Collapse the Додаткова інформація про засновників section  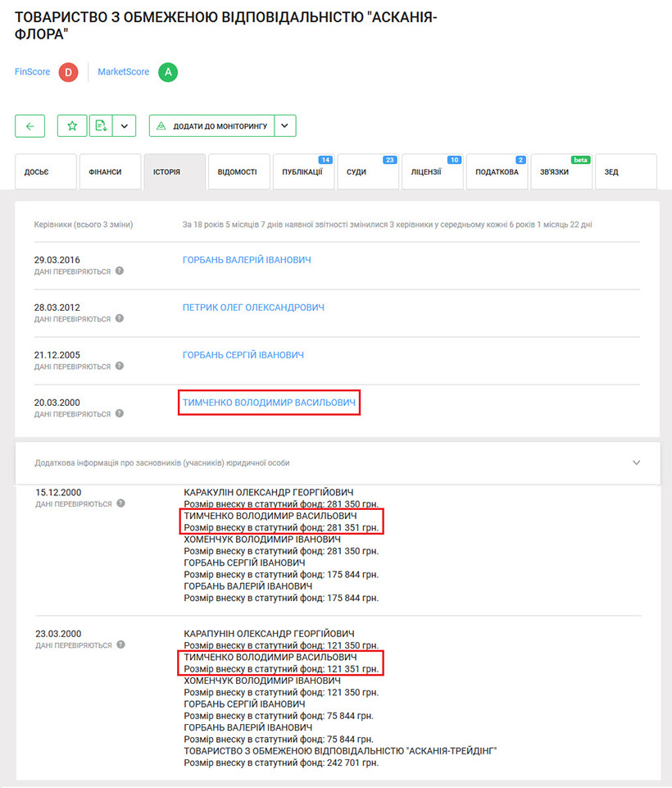637,462
